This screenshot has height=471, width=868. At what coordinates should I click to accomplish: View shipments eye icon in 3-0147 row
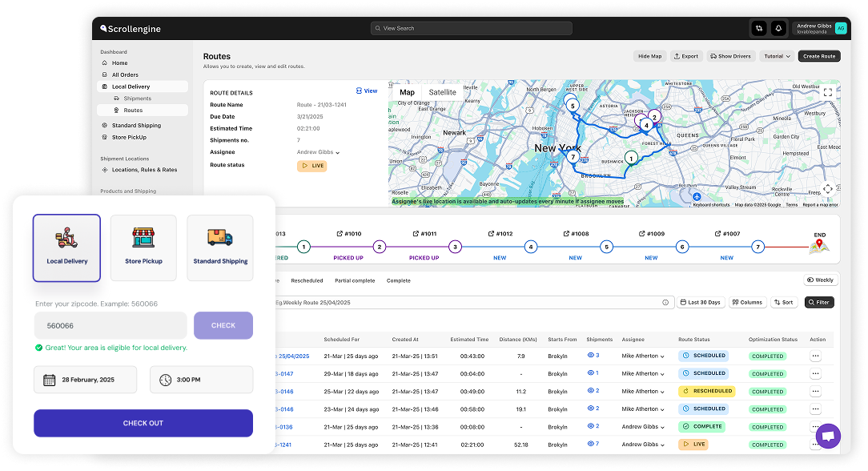(x=590, y=373)
